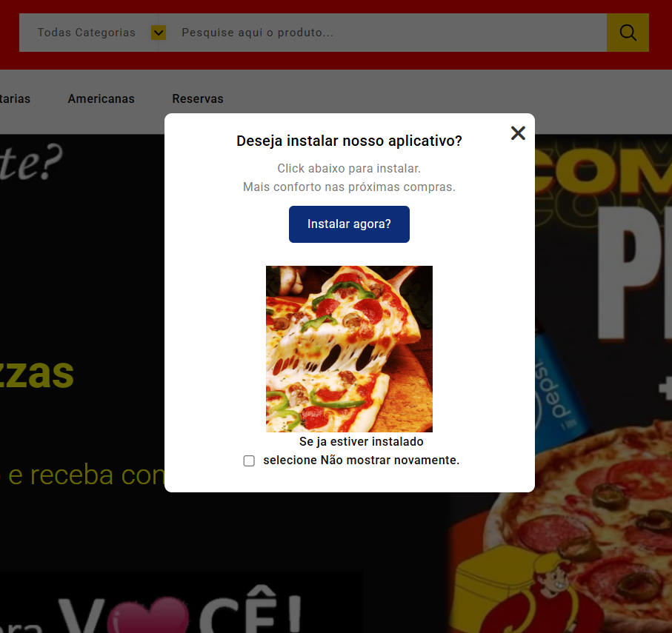
Task: Open the Todas Categorias category selector
Action: (87, 33)
